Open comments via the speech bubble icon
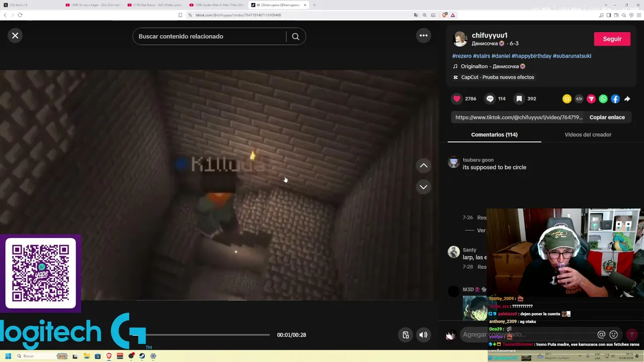Screen dimensions: 644x362 click(x=490, y=99)
